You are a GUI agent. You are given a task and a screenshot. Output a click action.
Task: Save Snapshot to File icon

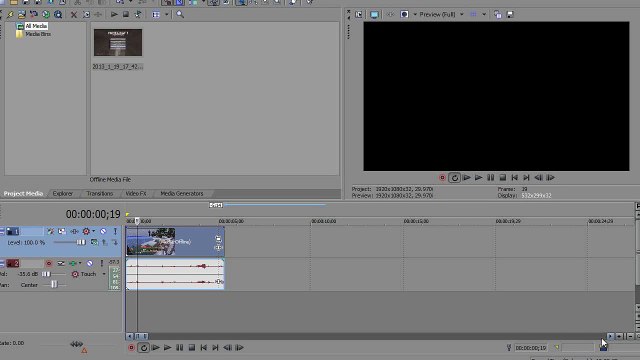click(x=510, y=15)
